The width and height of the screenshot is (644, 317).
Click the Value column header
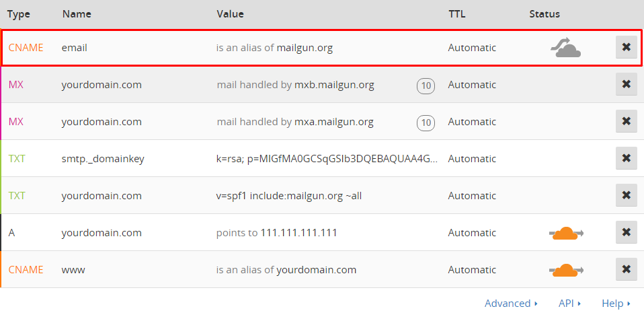[x=230, y=14]
